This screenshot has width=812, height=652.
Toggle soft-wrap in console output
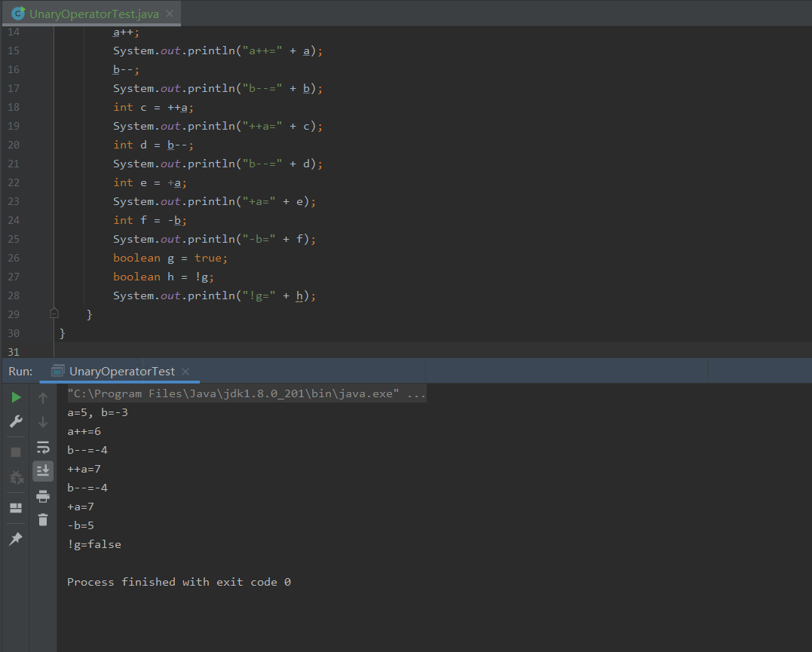pyautogui.click(x=43, y=447)
